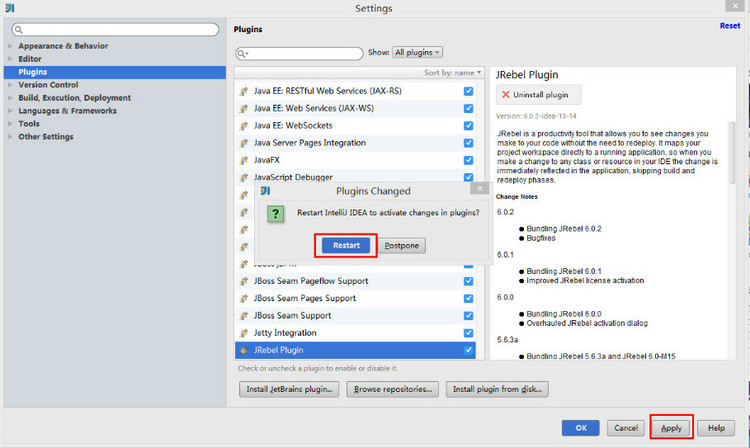This screenshot has height=448, width=750.
Task: Click the plugin icon beside Java EE: Web Services (JAX-WS)
Action: click(244, 108)
